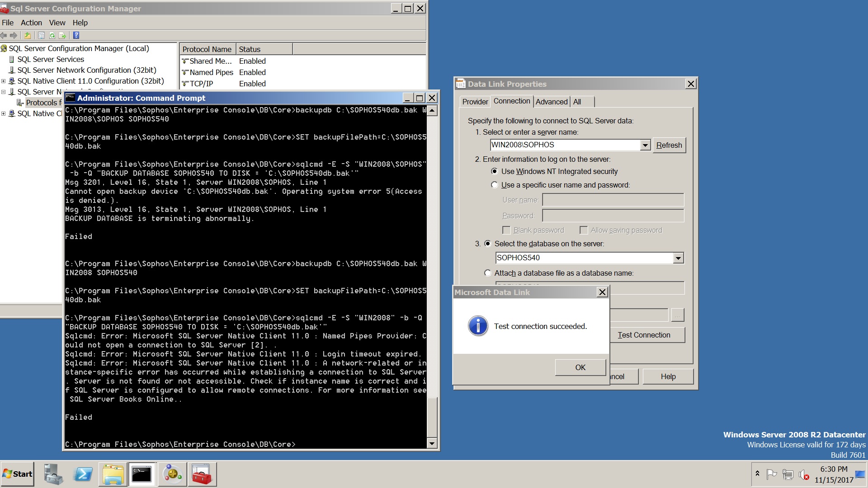Show hidden tray icons
Viewport: 868px width, 488px height.
click(x=757, y=474)
